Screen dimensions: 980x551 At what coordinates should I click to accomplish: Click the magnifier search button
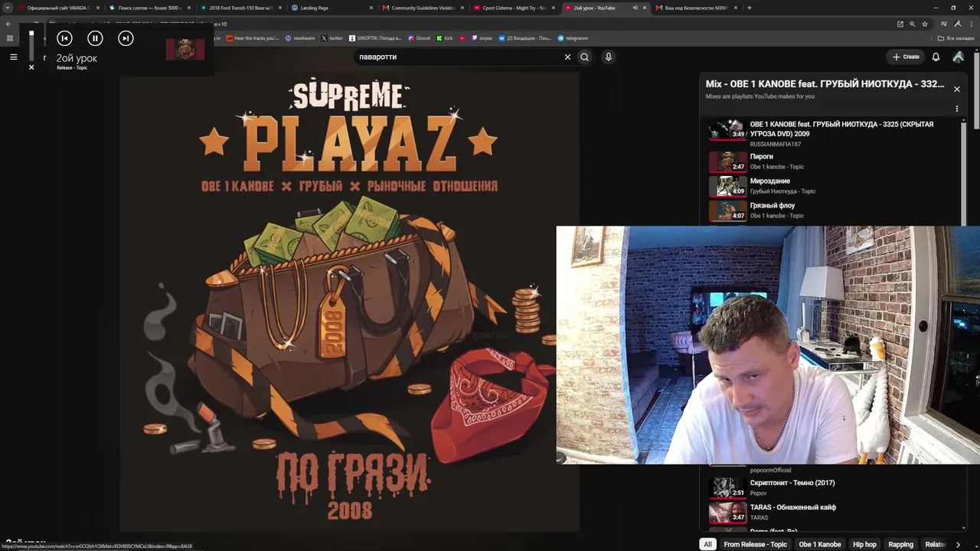tap(584, 57)
